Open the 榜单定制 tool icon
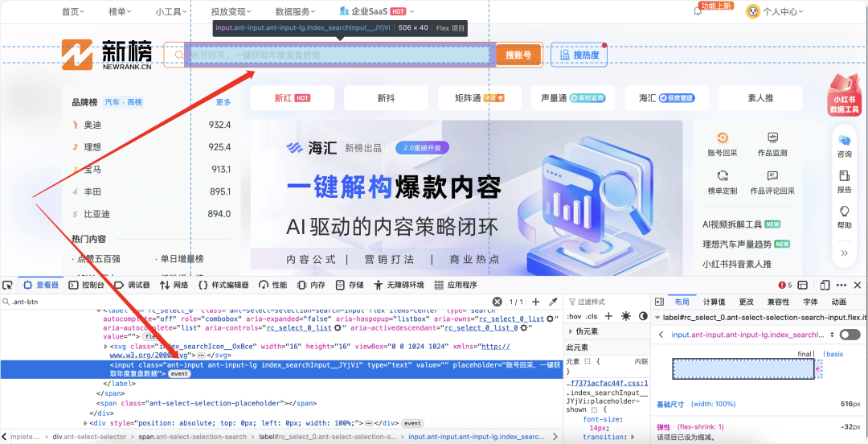Image resolution: width=868 pixels, height=444 pixels. (x=723, y=176)
